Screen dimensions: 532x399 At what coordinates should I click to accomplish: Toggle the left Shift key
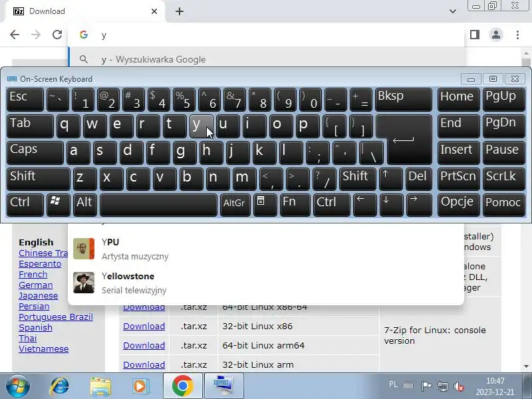point(39,179)
